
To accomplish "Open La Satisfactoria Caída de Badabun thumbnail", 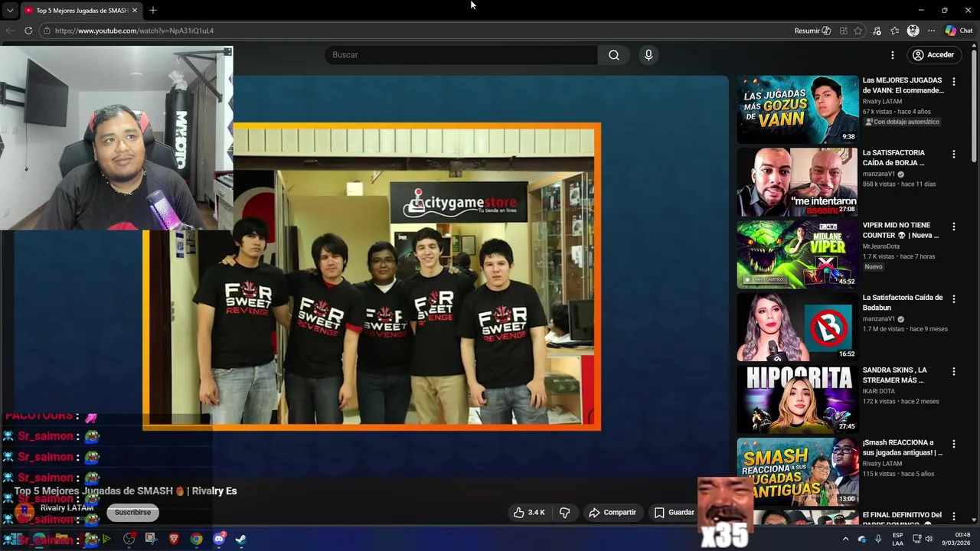I will pyautogui.click(x=798, y=327).
